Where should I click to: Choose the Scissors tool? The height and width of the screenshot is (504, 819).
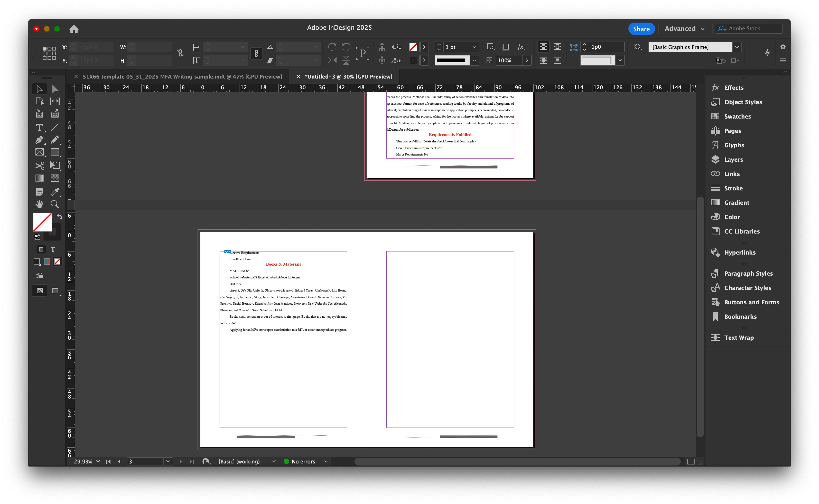pyautogui.click(x=39, y=165)
